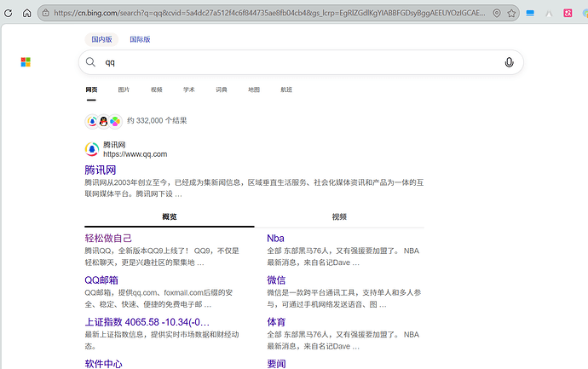This screenshot has height=369, width=588.
Task: Go to the browser home page icon
Action: pyautogui.click(x=26, y=13)
